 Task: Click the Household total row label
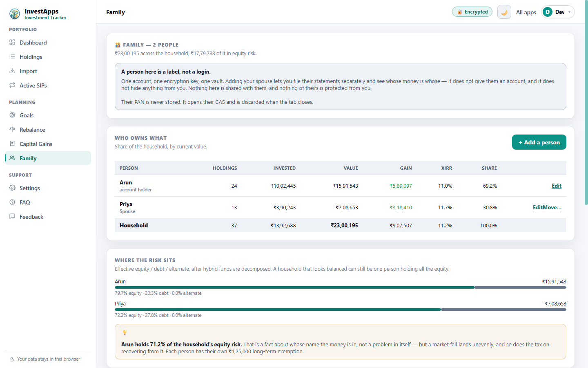tap(134, 225)
